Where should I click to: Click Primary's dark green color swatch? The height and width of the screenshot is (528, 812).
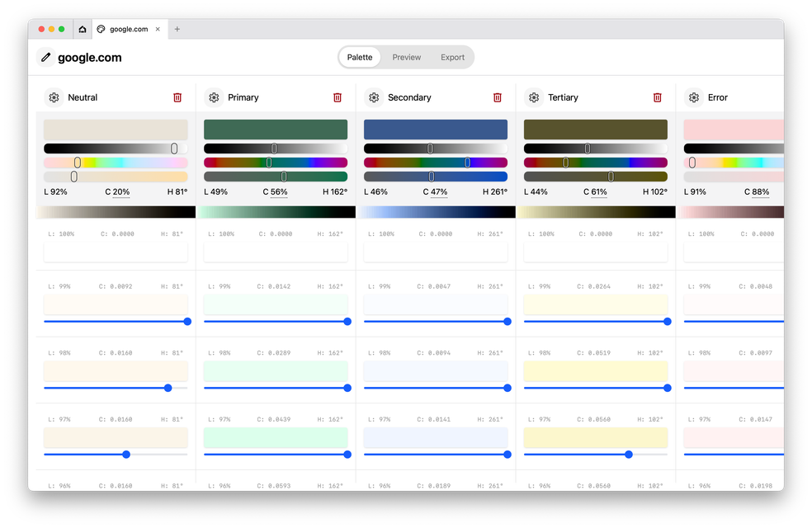[x=276, y=130]
